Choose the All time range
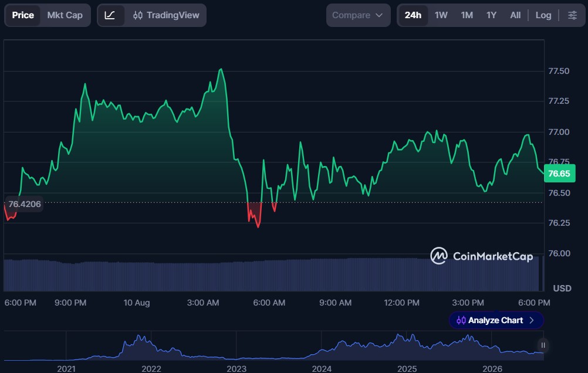The width and height of the screenshot is (588, 373). tap(515, 15)
